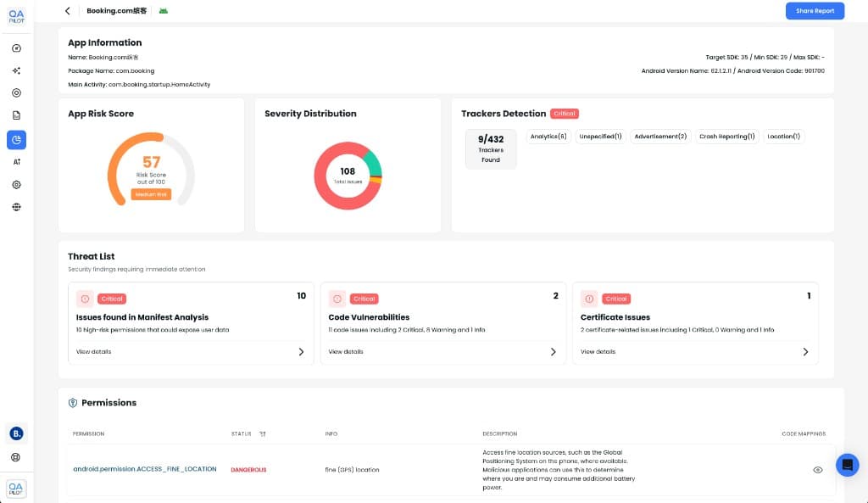Image resolution: width=868 pixels, height=503 pixels.
Task: Select the Advertisement(2) tracker chip
Action: (x=660, y=136)
